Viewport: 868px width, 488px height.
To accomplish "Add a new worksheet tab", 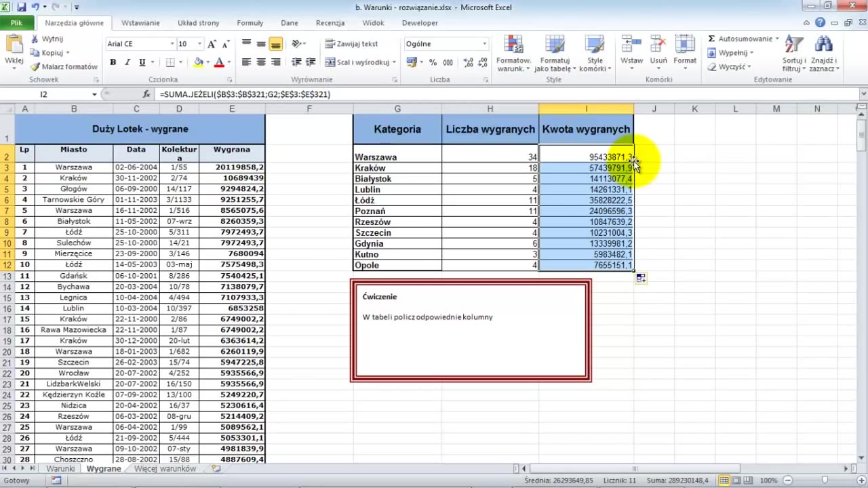I will [216, 468].
